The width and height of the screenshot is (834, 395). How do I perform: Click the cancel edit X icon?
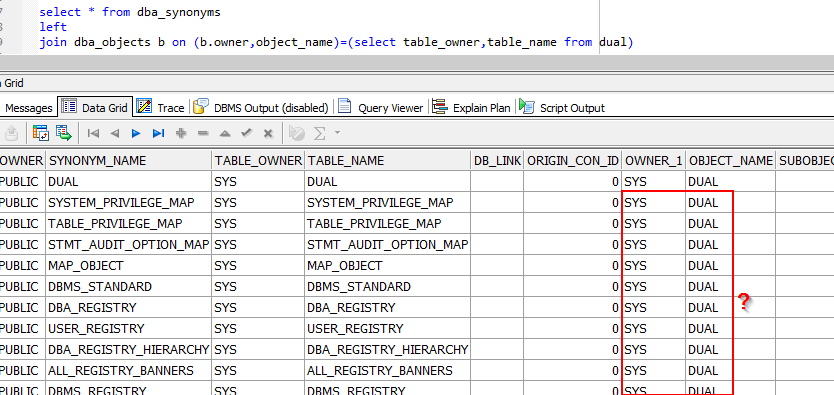[269, 133]
